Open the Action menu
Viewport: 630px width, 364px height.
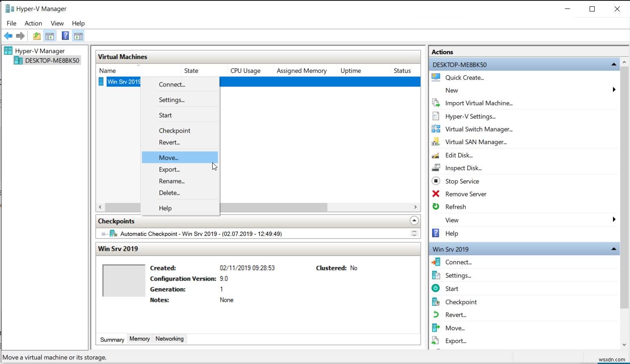coord(33,23)
